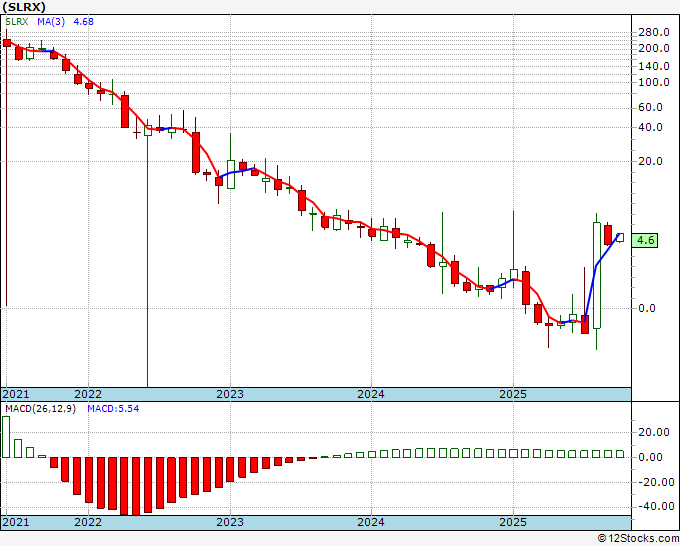Click the green 4.6 price tag

pos(645,240)
